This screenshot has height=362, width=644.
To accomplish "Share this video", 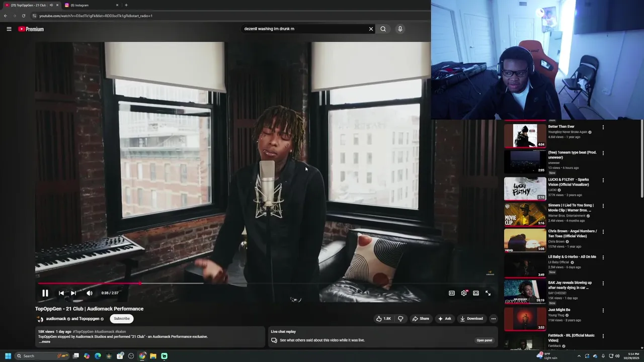I will point(421,318).
